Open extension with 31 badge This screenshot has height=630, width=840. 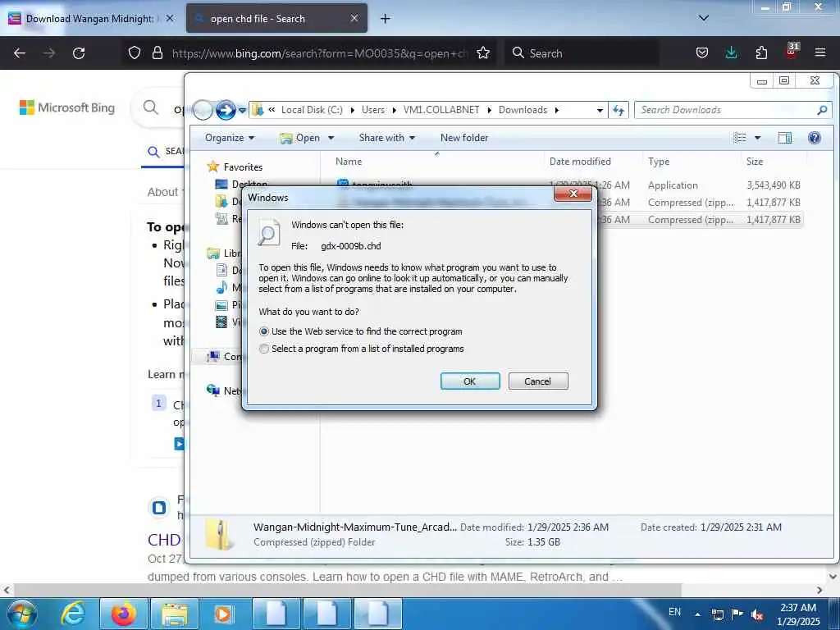(792, 51)
